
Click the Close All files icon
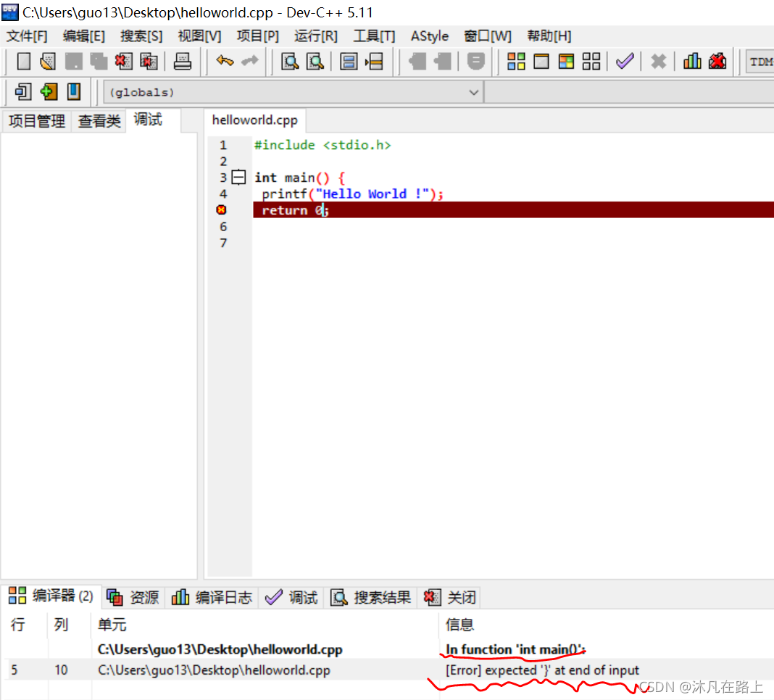(x=149, y=61)
